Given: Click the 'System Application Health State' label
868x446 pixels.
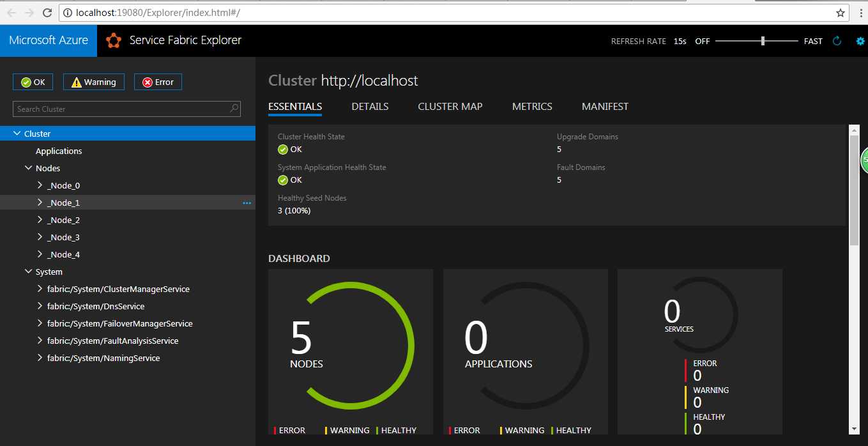Looking at the screenshot, I should tap(332, 167).
